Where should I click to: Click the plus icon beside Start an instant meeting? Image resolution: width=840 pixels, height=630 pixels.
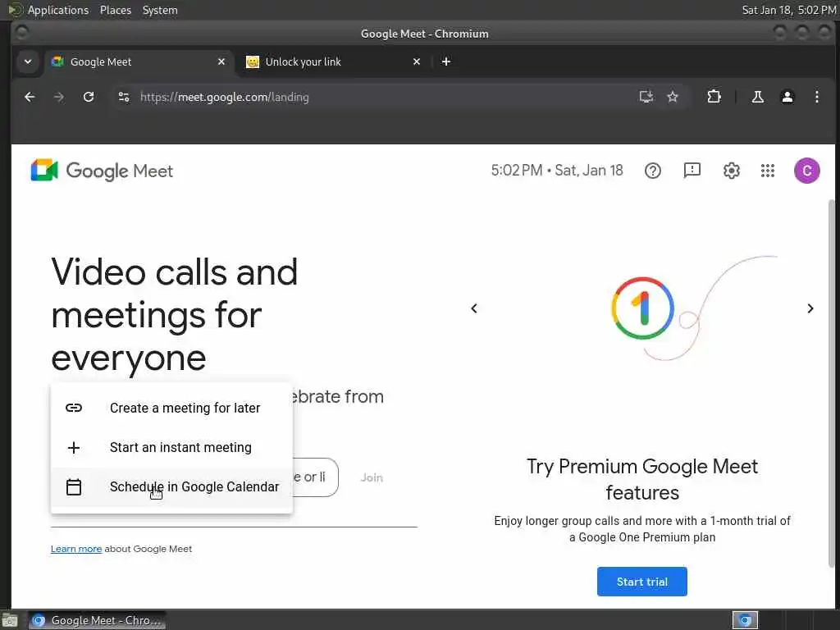coord(74,448)
